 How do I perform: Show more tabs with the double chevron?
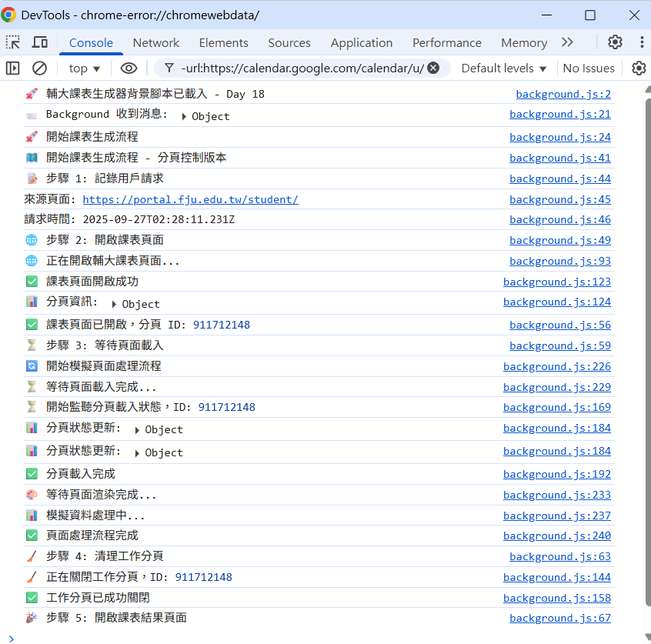click(x=567, y=42)
